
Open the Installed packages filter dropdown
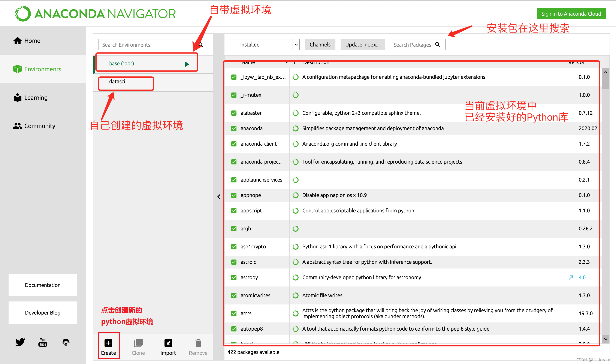point(265,45)
